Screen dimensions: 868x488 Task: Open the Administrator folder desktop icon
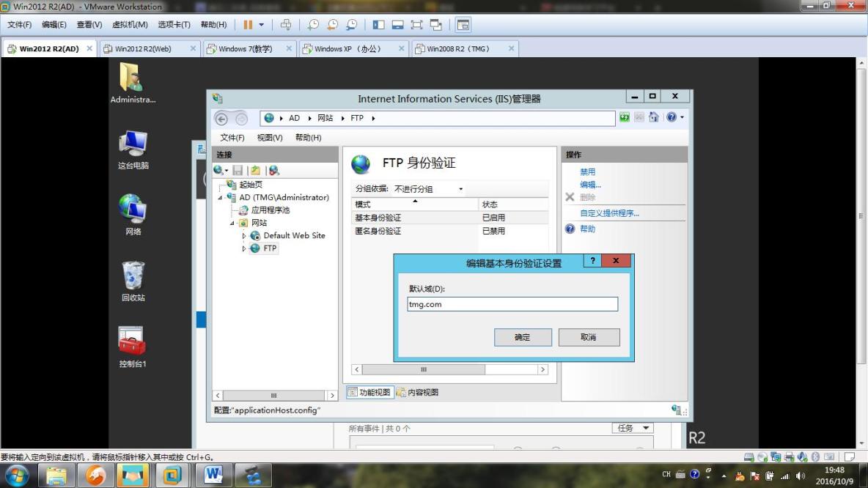(133, 83)
